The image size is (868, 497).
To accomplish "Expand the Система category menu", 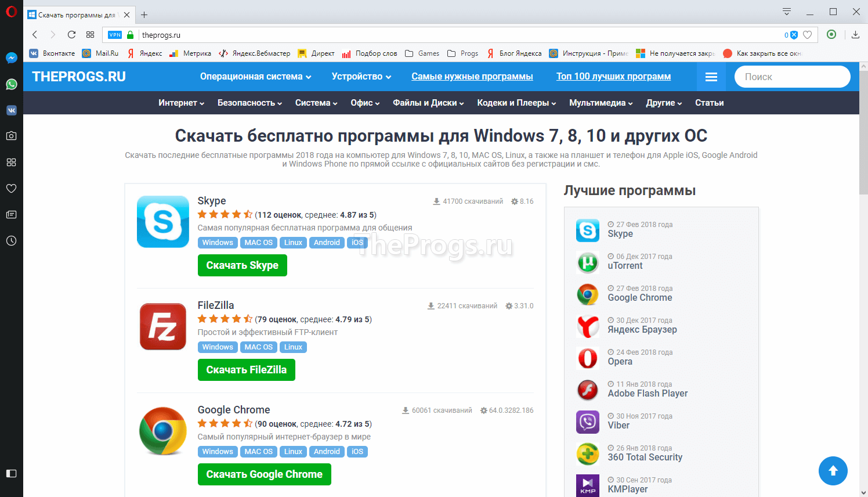I will [316, 103].
